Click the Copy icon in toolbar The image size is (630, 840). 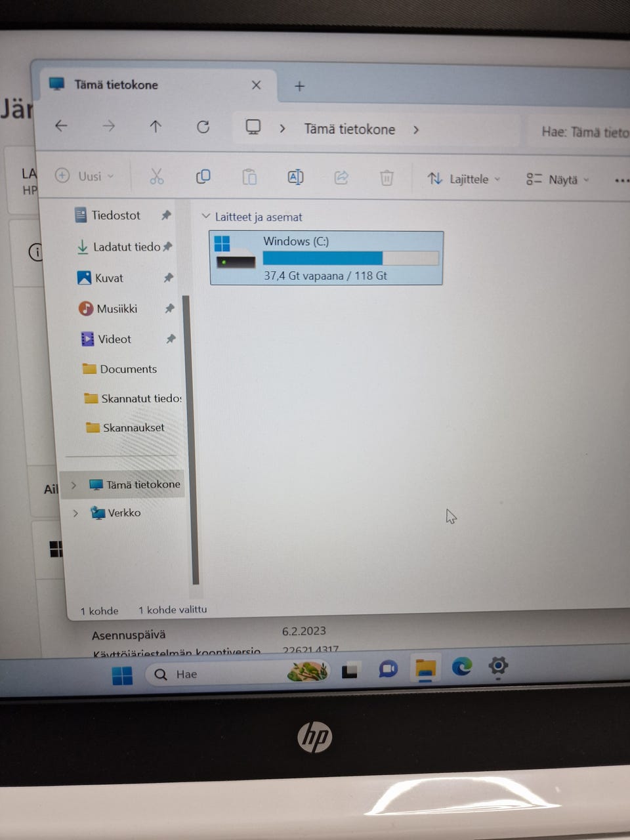coord(203,177)
